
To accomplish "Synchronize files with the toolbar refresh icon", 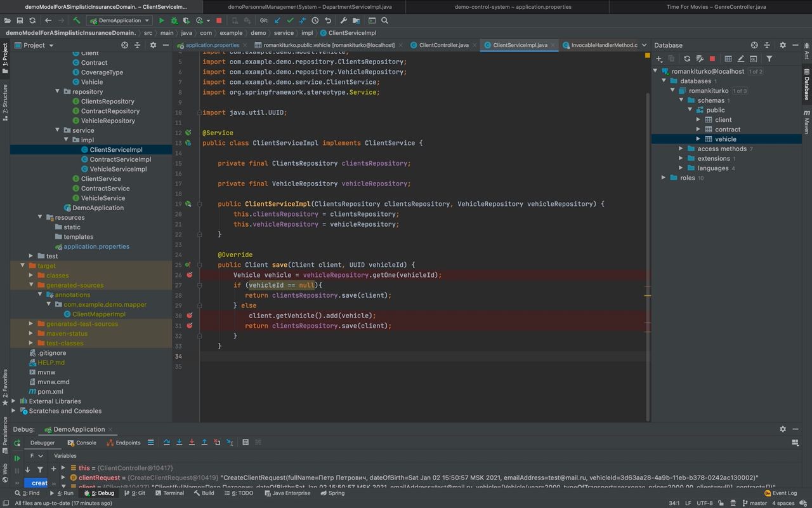I will (32, 20).
